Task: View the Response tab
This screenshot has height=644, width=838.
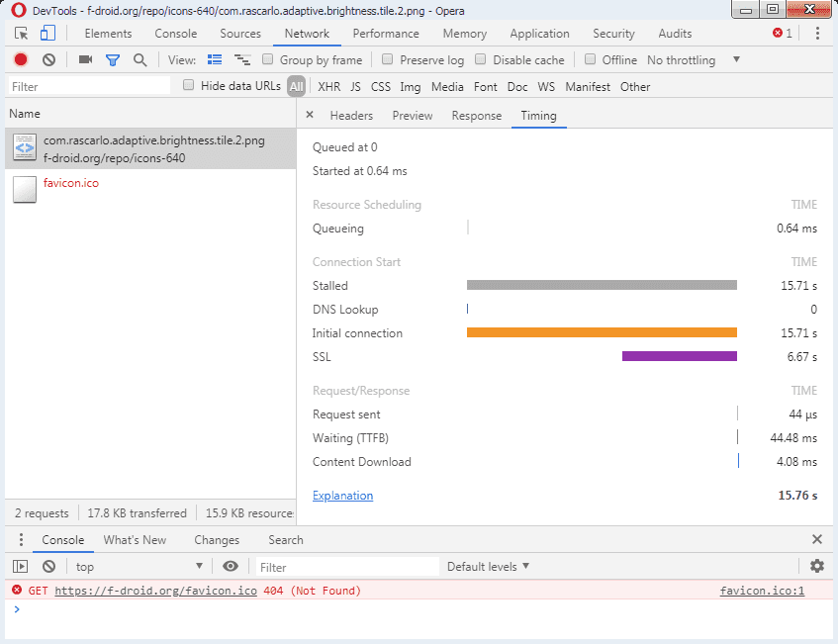Action: [476, 116]
